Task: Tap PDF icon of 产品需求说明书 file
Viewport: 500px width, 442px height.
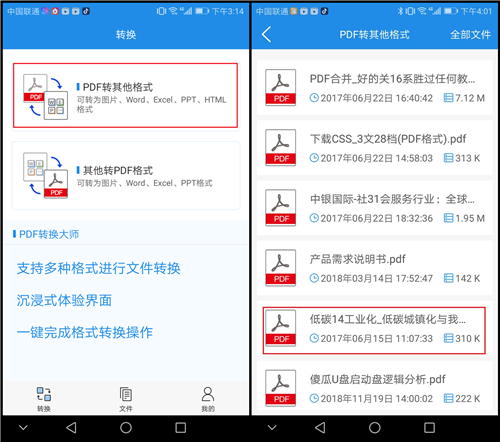Action: pos(280,268)
